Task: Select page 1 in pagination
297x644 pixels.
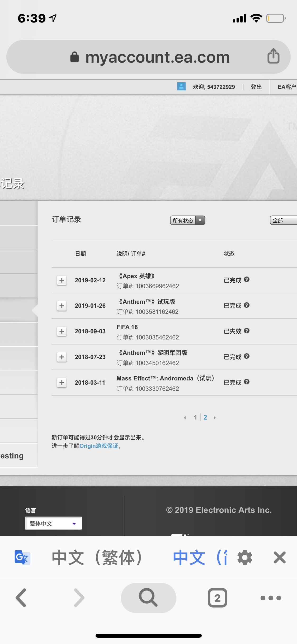Action: coord(195,417)
